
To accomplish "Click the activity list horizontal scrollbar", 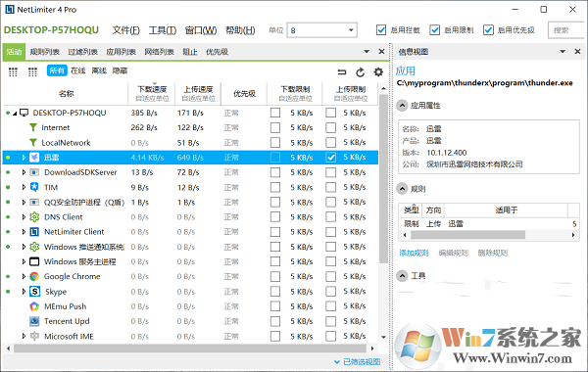I will coord(190,349).
